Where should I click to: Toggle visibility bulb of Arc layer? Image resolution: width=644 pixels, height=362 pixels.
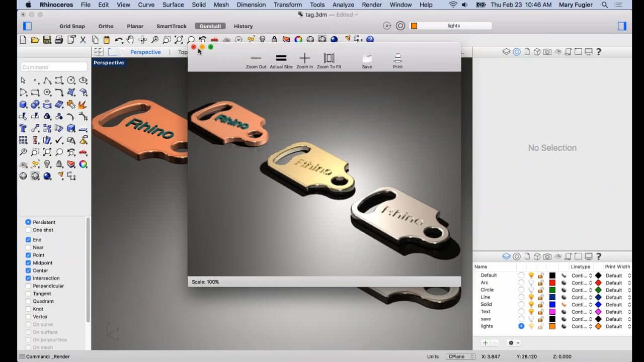pos(531,283)
